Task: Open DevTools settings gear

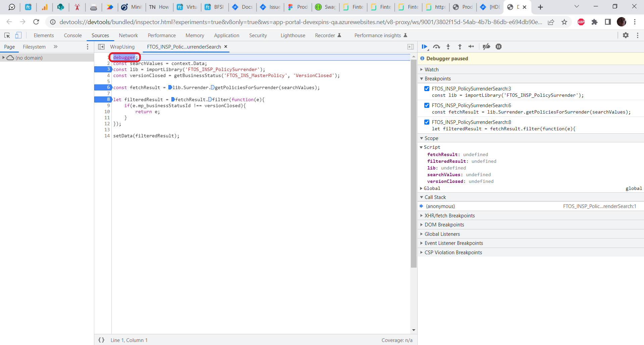Action: coord(626,35)
